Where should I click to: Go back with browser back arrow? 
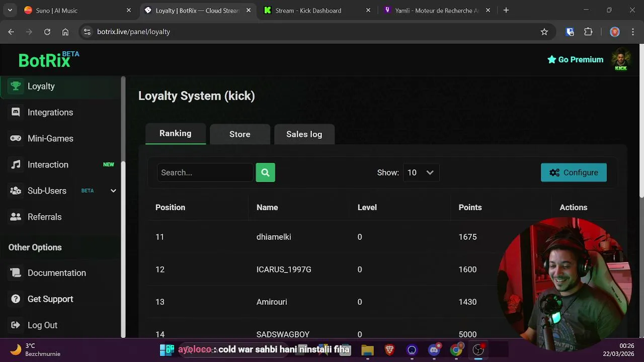[11, 32]
